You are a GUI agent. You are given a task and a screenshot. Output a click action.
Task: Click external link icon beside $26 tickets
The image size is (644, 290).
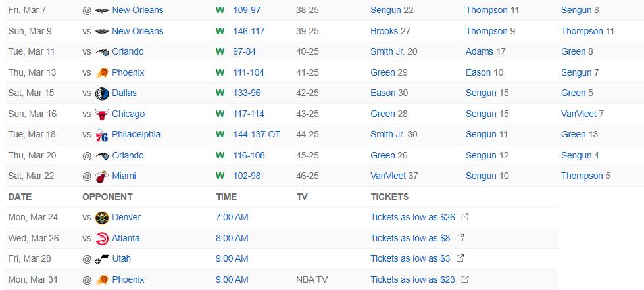click(x=465, y=217)
